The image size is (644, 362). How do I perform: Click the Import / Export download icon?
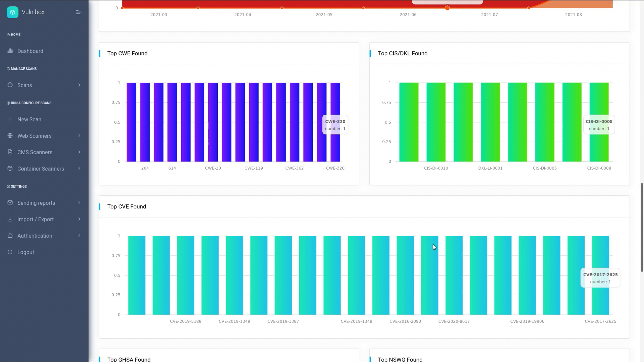coord(10,219)
